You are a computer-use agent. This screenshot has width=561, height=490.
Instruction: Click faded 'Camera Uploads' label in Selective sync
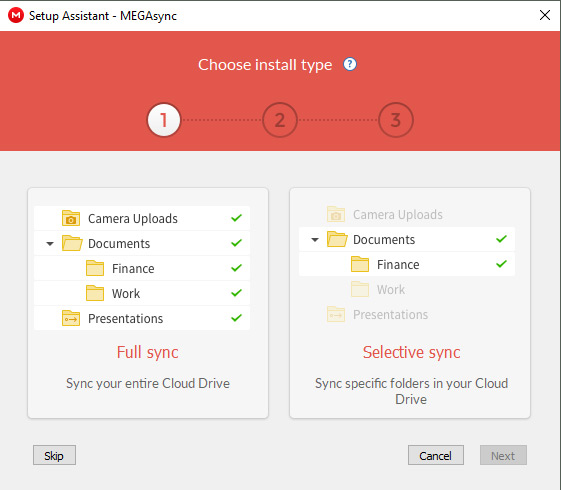398,215
